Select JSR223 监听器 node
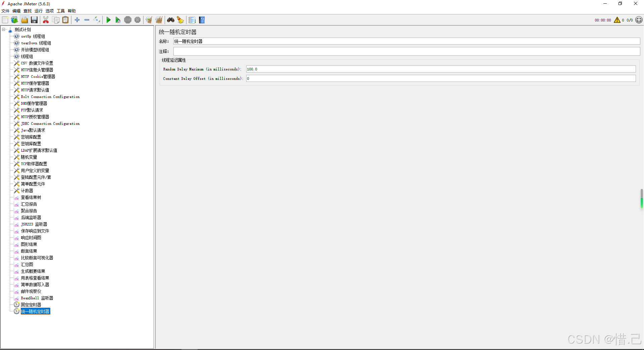The height and width of the screenshot is (350, 644). click(x=34, y=224)
